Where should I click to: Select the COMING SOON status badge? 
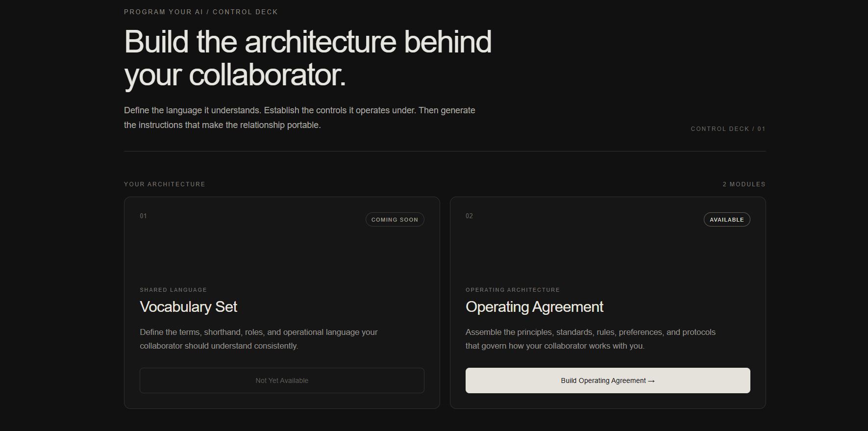click(x=395, y=220)
